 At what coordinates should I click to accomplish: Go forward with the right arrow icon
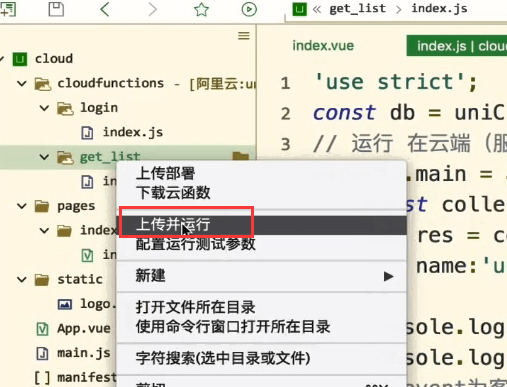coord(152,9)
